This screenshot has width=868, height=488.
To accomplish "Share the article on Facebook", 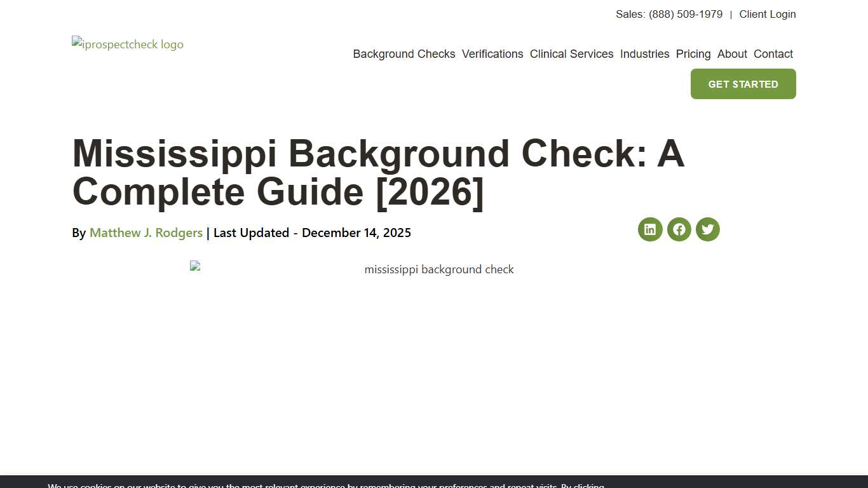I will (679, 229).
